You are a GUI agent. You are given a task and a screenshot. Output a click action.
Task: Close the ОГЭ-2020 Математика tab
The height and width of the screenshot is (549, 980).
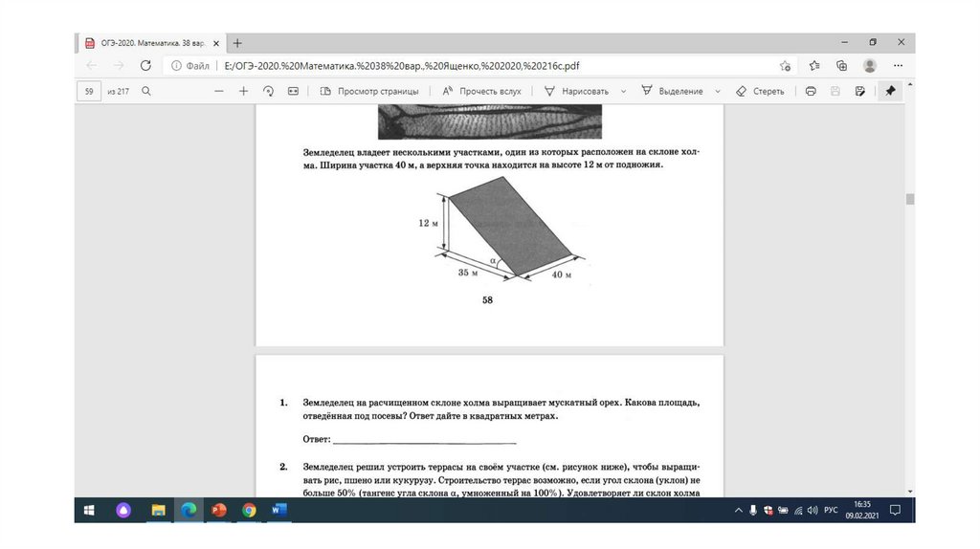pos(216,44)
